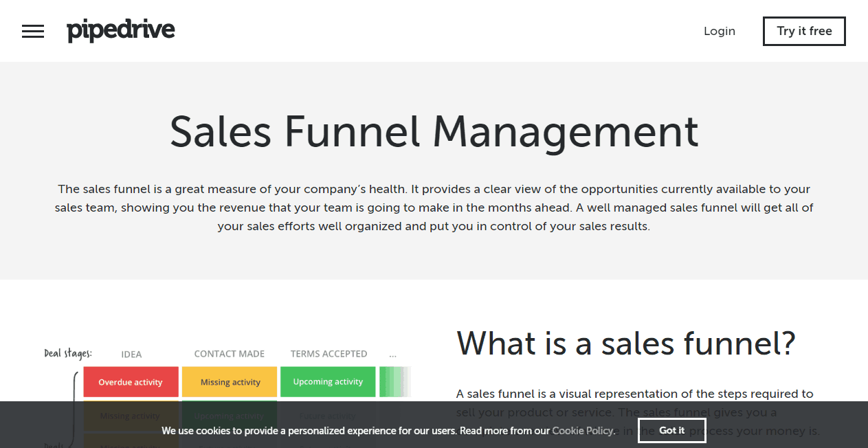Dismiss cookie notice with Got it
This screenshot has height=448, width=868.
pyautogui.click(x=671, y=430)
